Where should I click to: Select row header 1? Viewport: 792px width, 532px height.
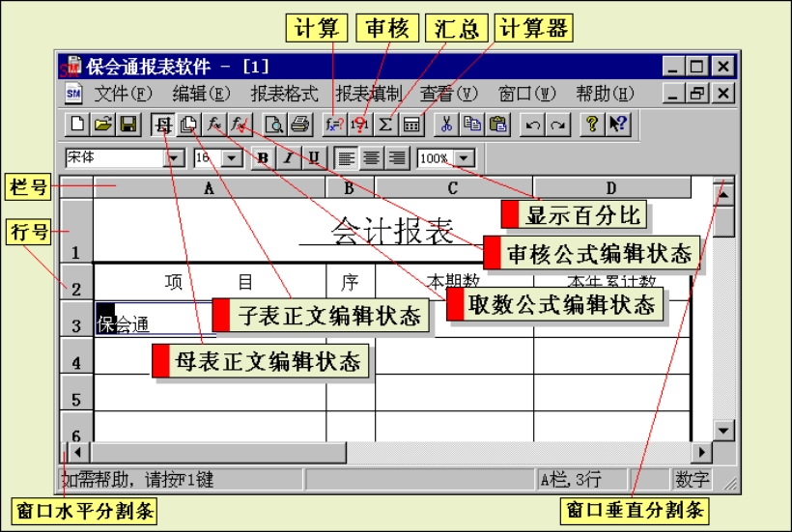point(76,231)
